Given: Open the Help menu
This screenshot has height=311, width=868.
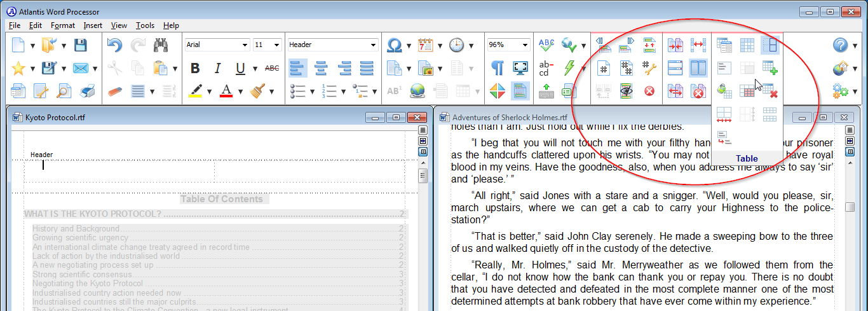Looking at the screenshot, I should (x=171, y=25).
